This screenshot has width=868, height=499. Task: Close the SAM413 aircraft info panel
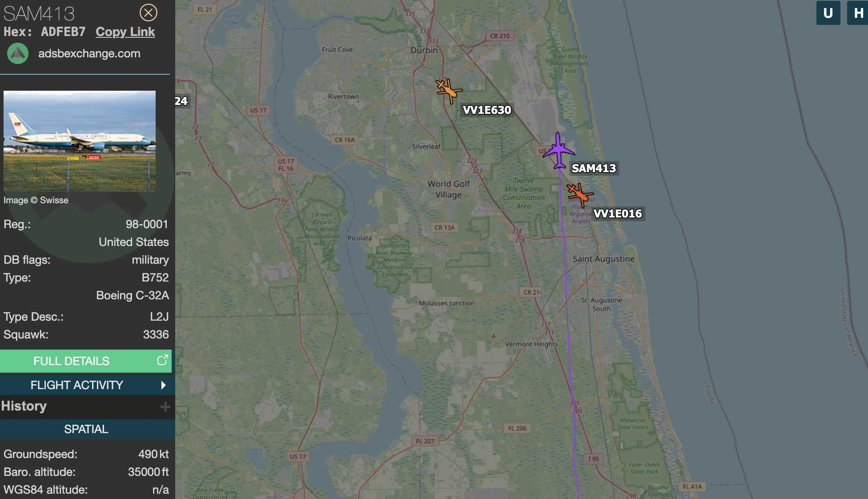tap(149, 13)
